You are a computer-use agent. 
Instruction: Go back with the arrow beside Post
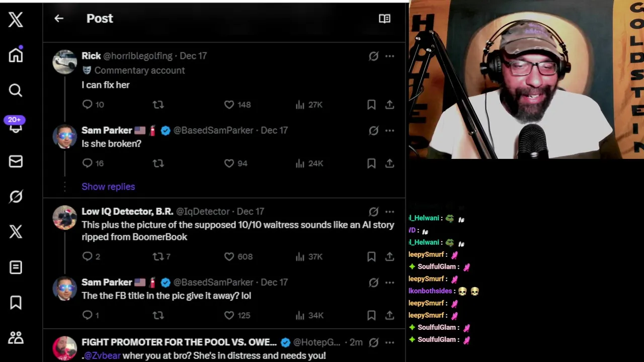pos(59,19)
